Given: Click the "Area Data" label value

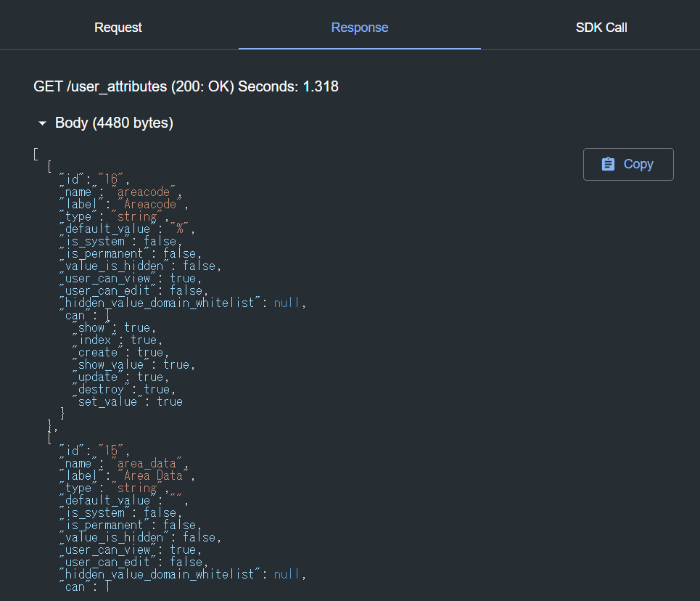Looking at the screenshot, I should [153, 475].
